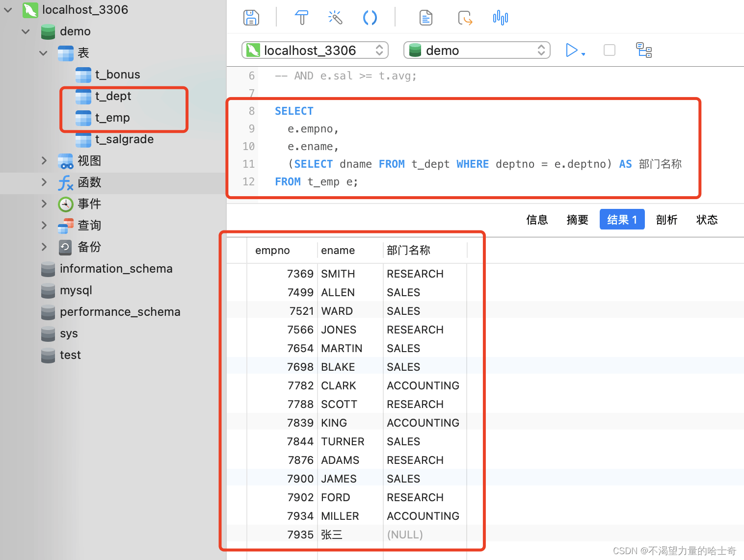Screen dimensions: 744x560
Task: Run the query with the play button
Action: point(571,50)
